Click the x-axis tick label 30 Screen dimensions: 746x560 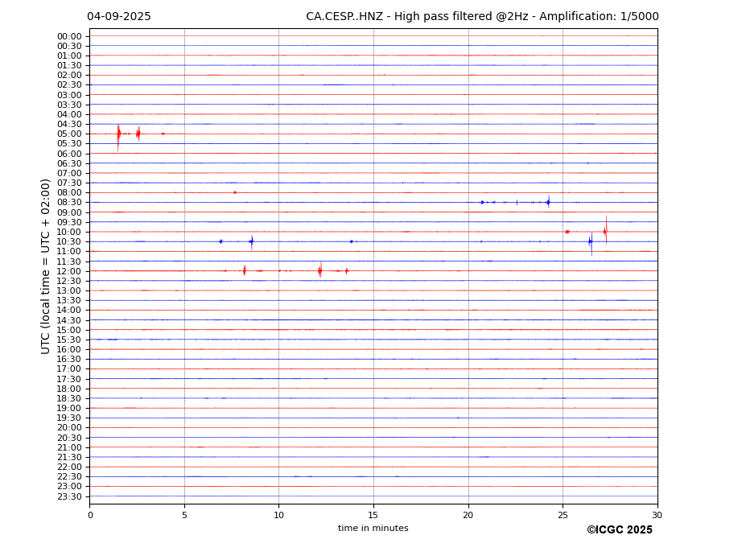tap(657, 515)
